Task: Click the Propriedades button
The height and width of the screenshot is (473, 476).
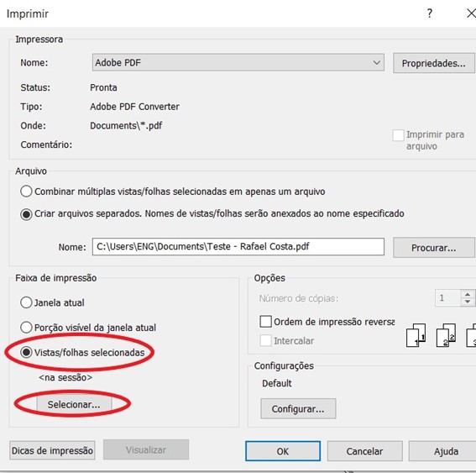Action: pyautogui.click(x=433, y=63)
